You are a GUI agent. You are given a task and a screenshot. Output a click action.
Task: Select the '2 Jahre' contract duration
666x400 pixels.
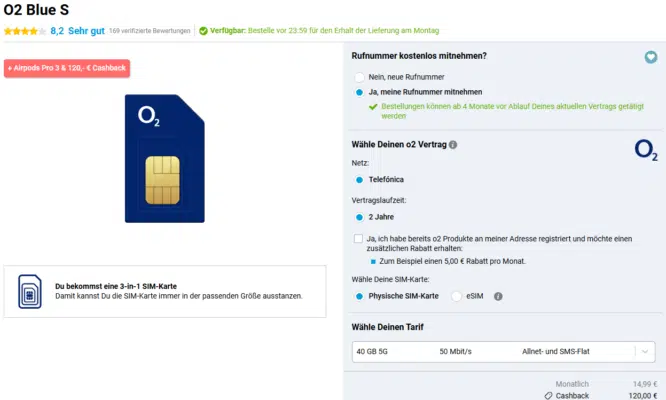(359, 216)
